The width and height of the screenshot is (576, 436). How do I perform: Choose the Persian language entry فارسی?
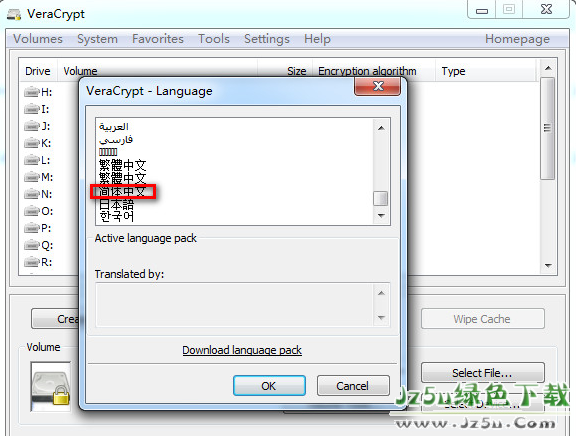point(116,140)
